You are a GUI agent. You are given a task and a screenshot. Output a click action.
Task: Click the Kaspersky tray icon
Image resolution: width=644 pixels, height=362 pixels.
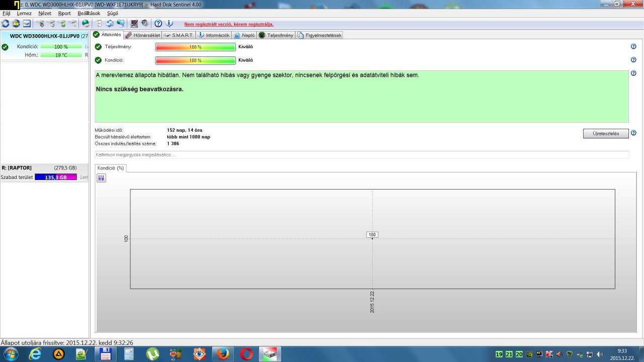[x=549, y=354]
